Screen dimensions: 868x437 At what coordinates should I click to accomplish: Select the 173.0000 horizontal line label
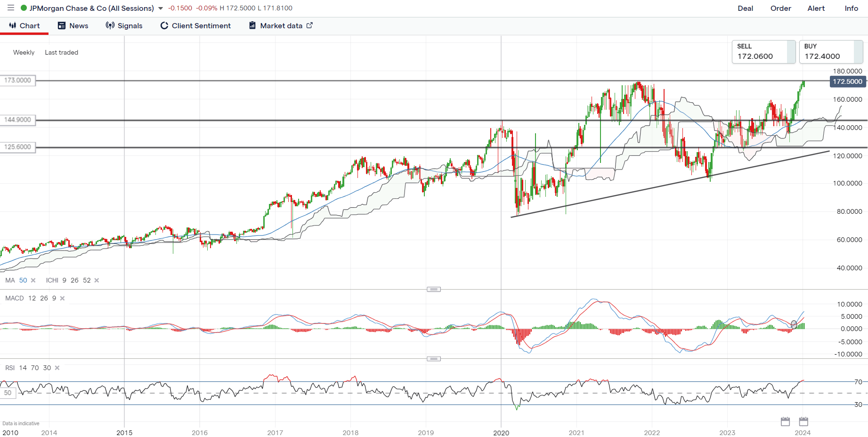pyautogui.click(x=18, y=81)
